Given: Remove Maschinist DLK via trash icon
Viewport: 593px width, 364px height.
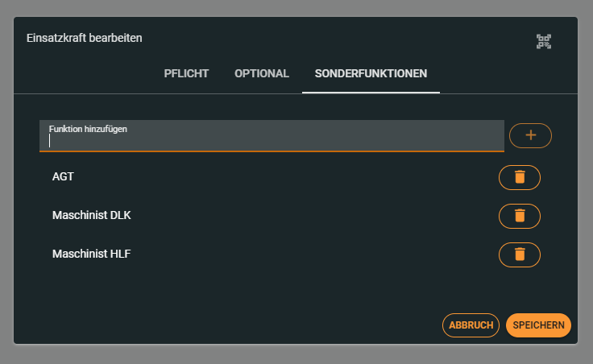Looking at the screenshot, I should coord(520,216).
